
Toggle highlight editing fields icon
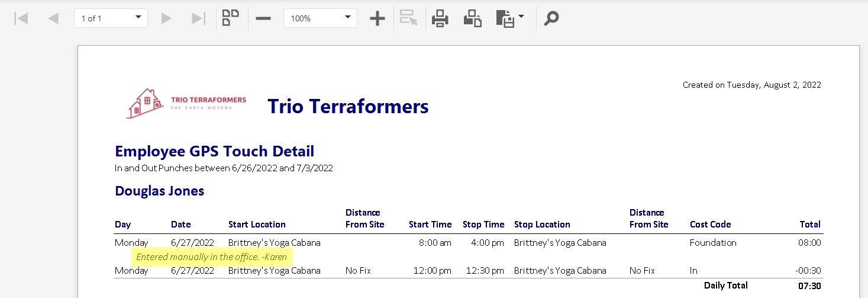[408, 18]
